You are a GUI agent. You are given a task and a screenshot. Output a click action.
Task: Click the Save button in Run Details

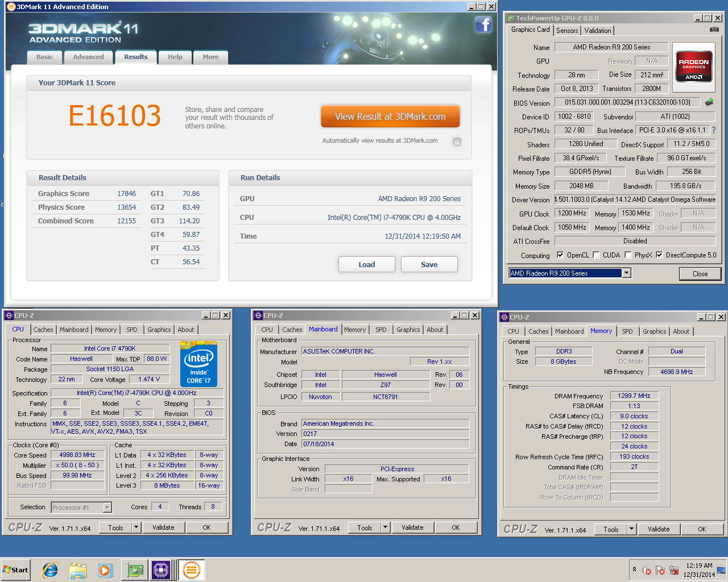click(429, 264)
